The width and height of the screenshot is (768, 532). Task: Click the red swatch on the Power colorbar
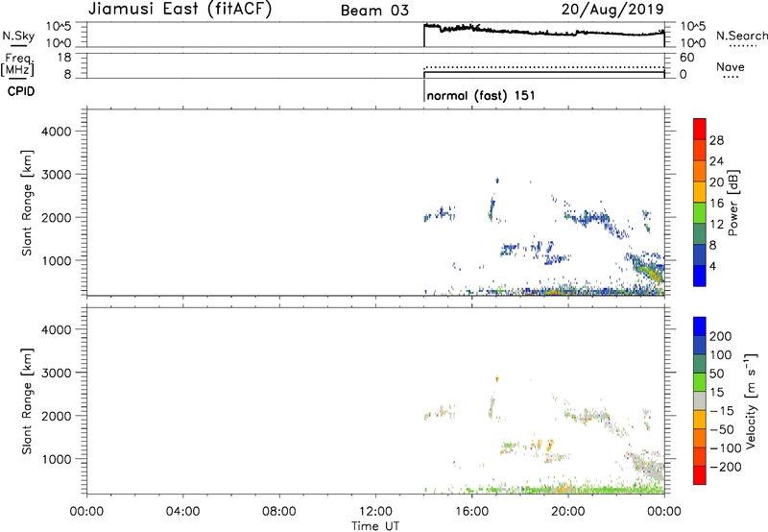(x=700, y=129)
